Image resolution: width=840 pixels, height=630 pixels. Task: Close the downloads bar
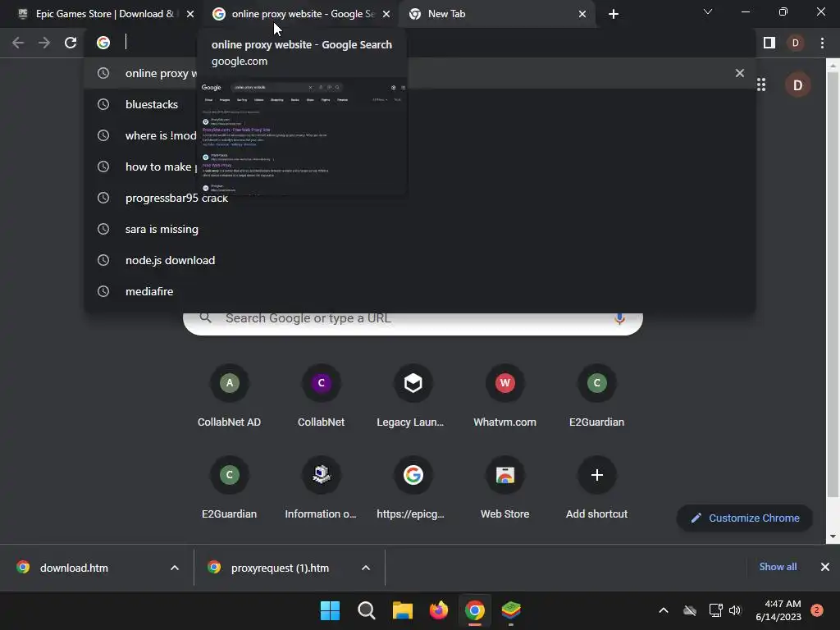(825, 567)
